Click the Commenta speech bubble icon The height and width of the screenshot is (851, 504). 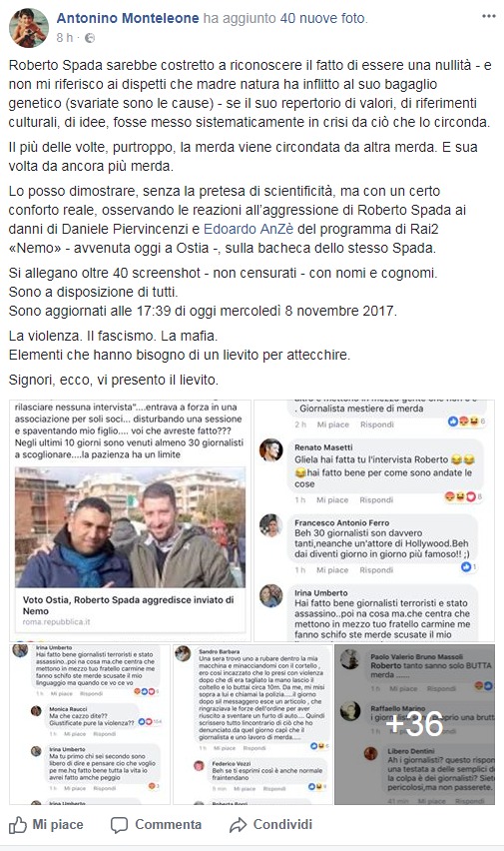click(119, 825)
